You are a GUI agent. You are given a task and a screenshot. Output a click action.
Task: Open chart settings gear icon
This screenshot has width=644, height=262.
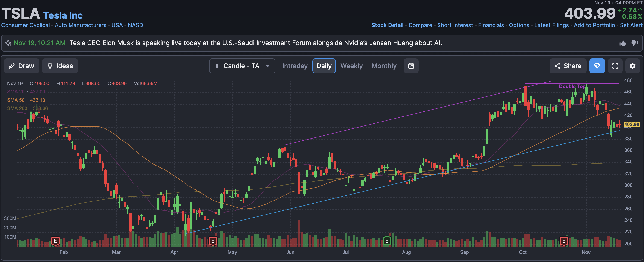632,66
